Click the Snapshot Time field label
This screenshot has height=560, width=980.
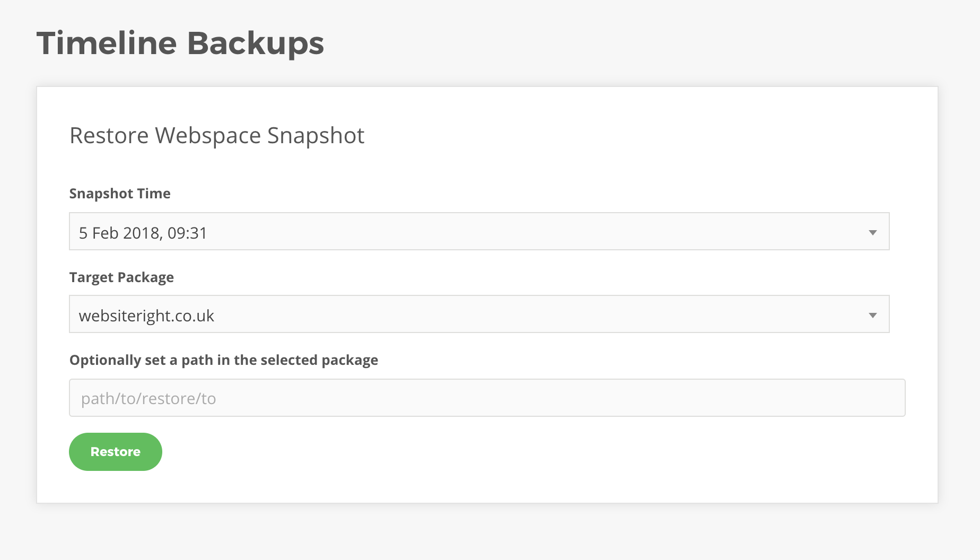120,194
